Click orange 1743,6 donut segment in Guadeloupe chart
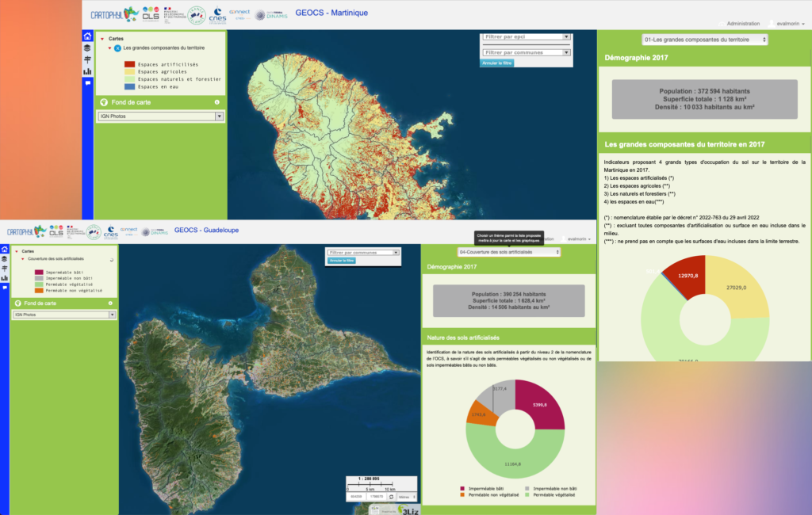Image resolution: width=812 pixels, height=515 pixels. [x=480, y=414]
